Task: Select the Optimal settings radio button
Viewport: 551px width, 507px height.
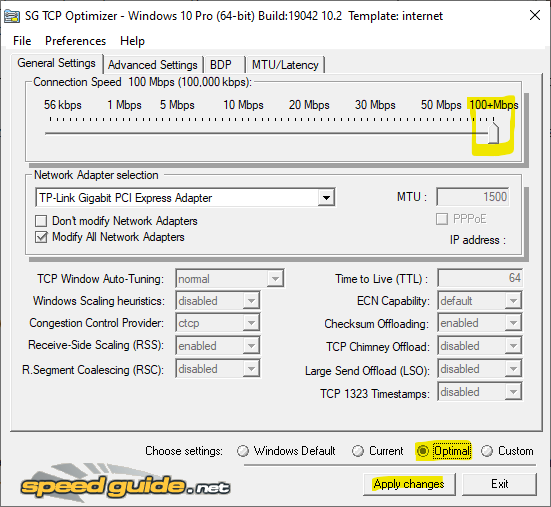Action: (422, 451)
